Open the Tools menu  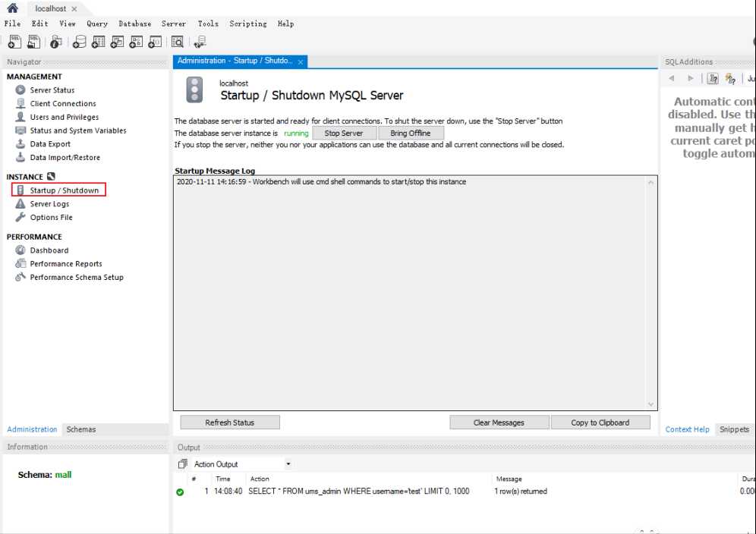point(208,23)
